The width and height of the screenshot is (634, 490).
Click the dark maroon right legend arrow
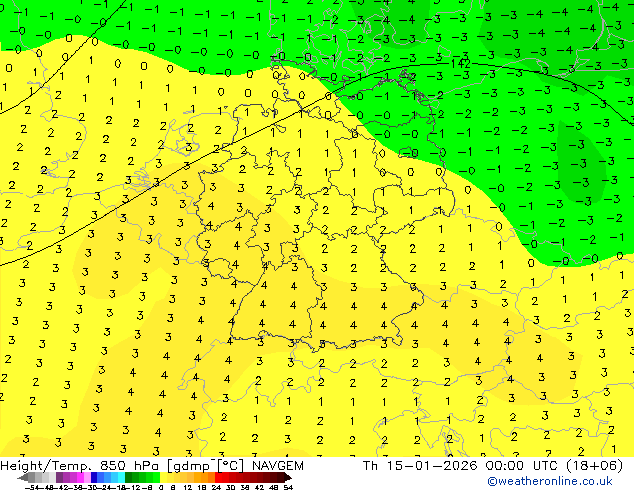point(288,478)
